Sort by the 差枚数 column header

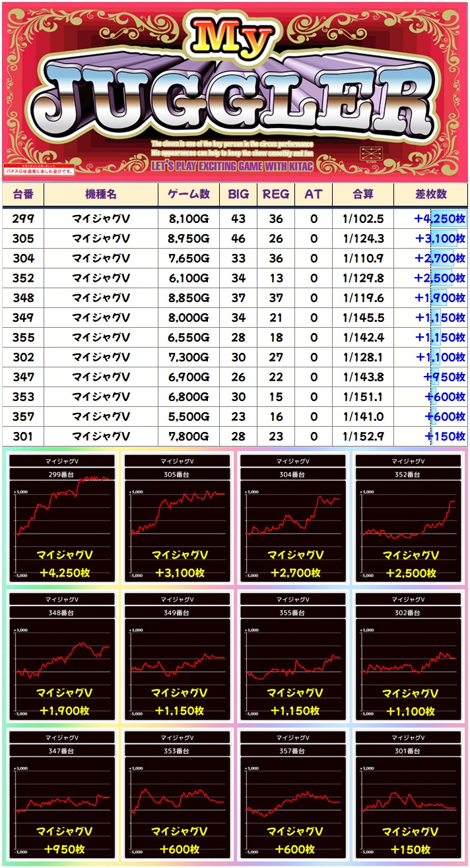click(430, 194)
